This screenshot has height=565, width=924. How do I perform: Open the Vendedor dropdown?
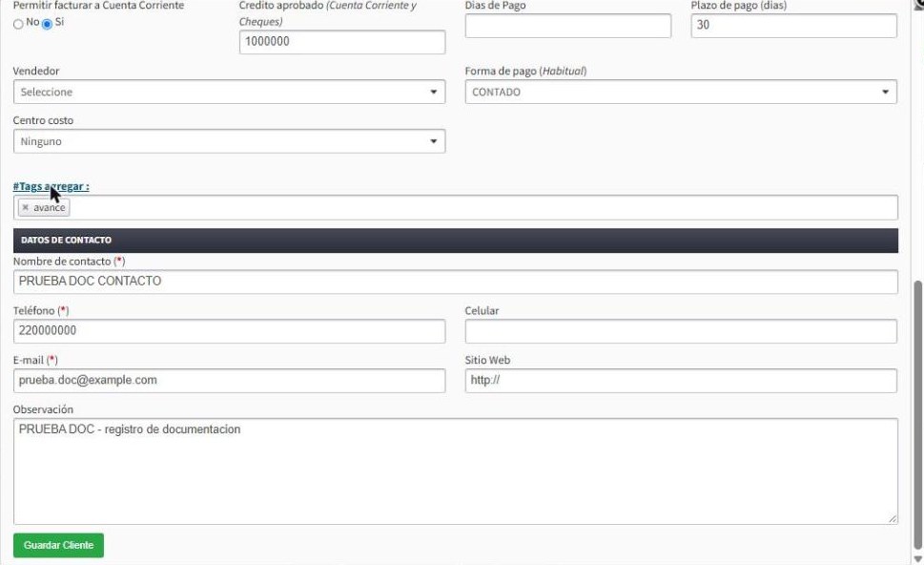(x=229, y=92)
